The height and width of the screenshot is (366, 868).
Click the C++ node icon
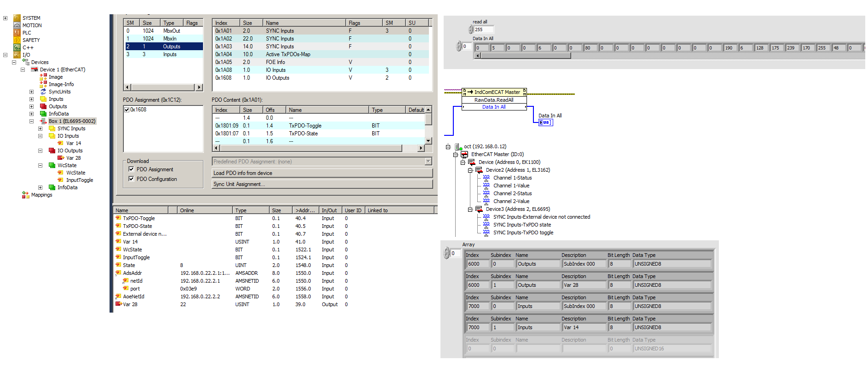[x=17, y=47]
